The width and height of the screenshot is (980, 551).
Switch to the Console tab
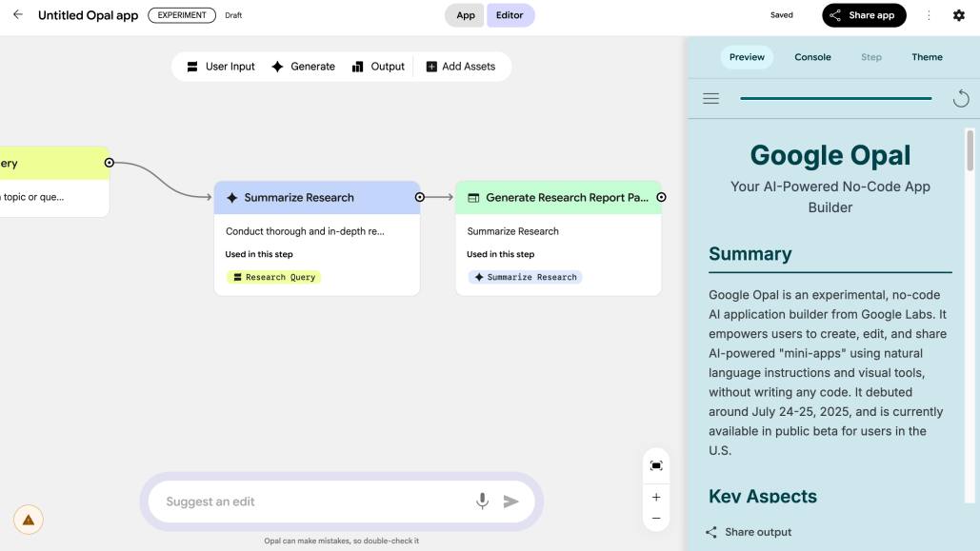[812, 56]
